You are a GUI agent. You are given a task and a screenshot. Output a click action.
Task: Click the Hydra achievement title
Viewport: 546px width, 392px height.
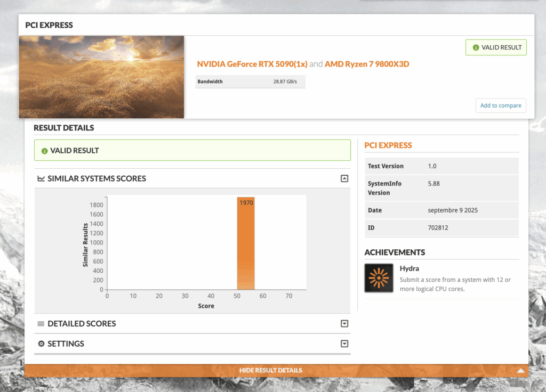409,268
